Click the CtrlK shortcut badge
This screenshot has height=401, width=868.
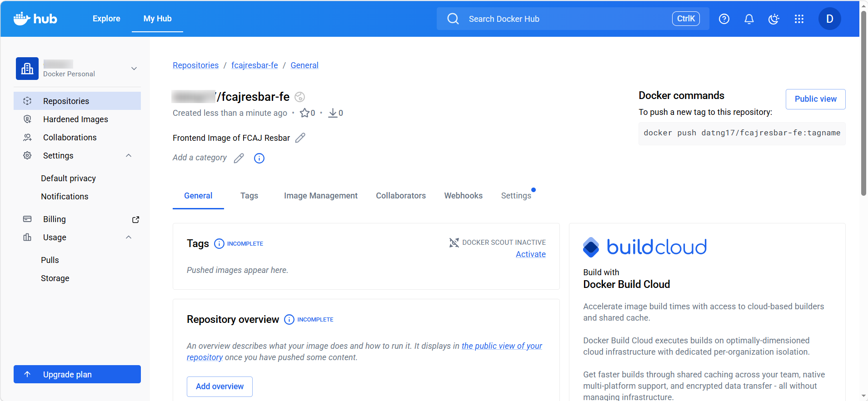tap(686, 19)
